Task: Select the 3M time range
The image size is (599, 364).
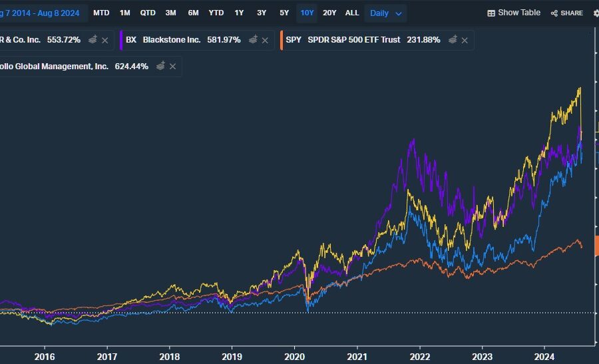Action: pyautogui.click(x=171, y=13)
